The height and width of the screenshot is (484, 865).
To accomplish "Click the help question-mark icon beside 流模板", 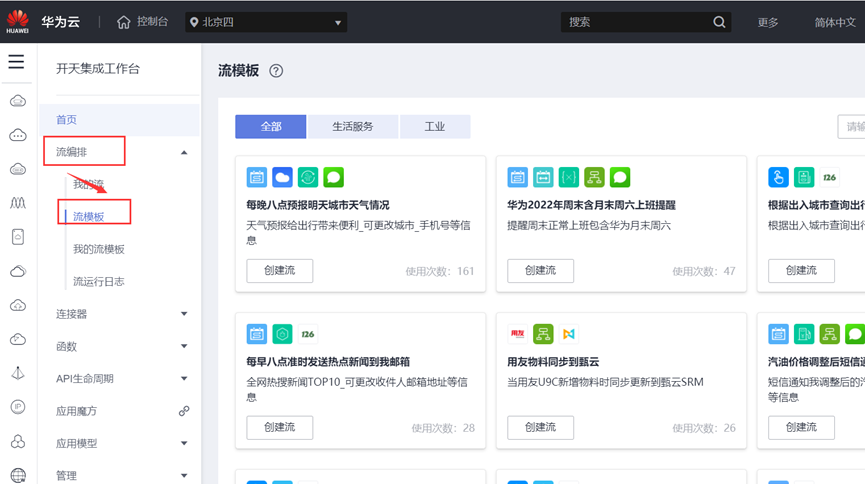I will pyautogui.click(x=276, y=71).
